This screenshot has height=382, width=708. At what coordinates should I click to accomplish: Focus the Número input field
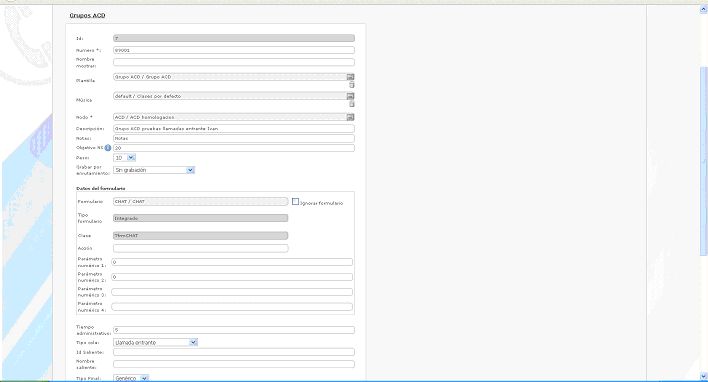tap(234, 50)
